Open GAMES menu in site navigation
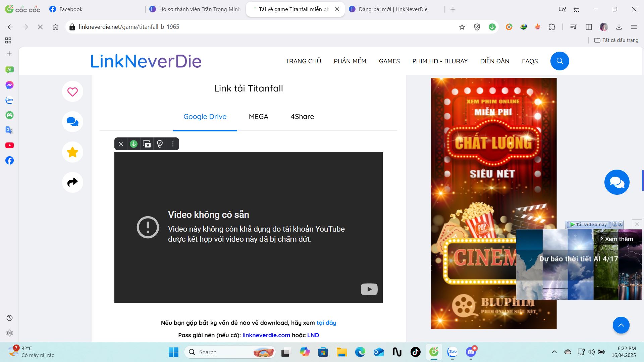This screenshot has width=644, height=362. (389, 61)
